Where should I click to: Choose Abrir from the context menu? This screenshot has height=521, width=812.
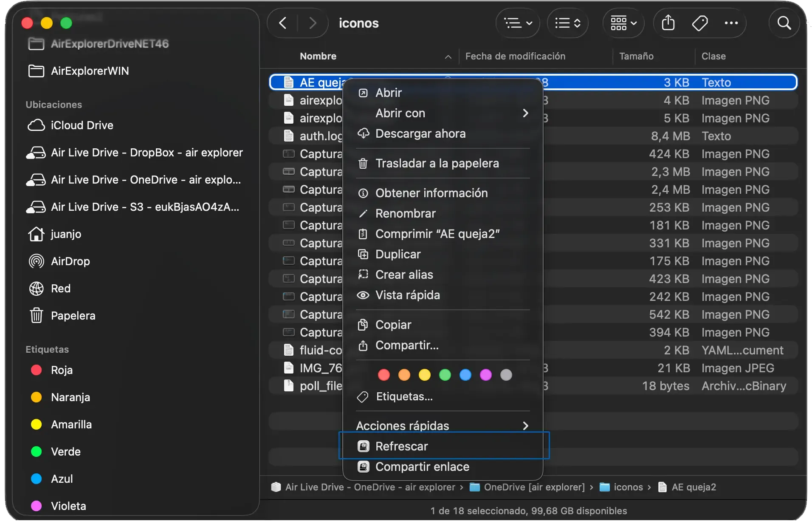[x=443, y=93]
